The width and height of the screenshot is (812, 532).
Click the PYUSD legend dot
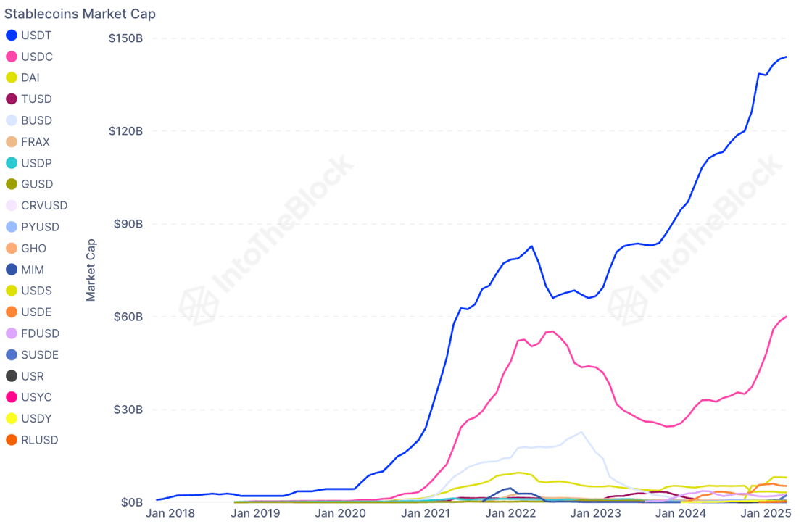(12, 227)
